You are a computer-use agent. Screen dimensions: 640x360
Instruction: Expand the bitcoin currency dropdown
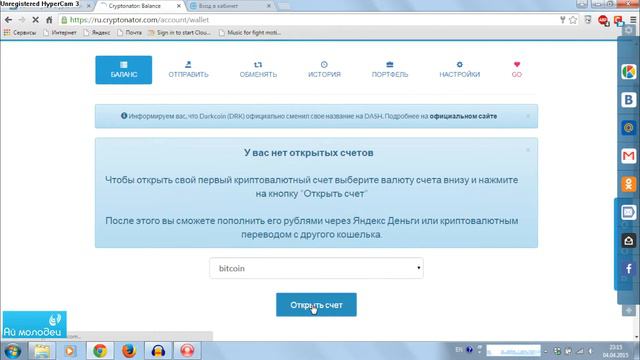[316, 268]
